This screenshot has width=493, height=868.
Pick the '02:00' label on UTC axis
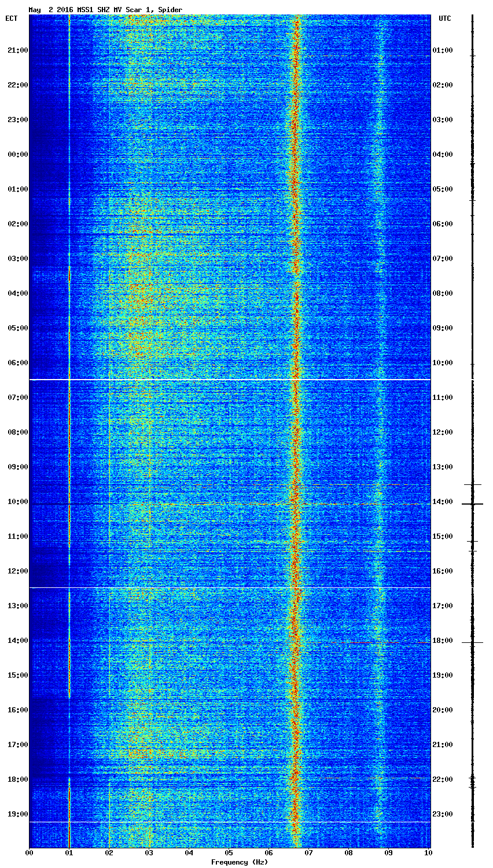[x=443, y=85]
